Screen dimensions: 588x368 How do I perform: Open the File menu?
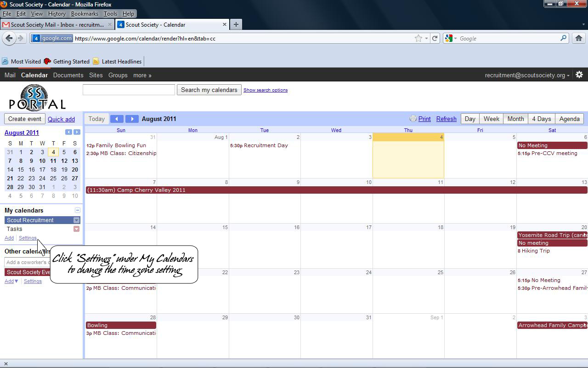tap(7, 14)
